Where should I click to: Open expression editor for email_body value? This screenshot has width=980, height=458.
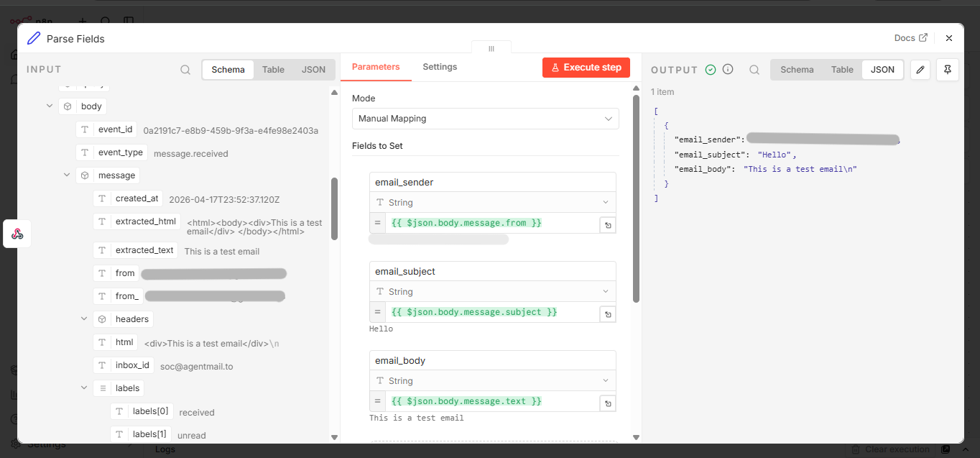(x=608, y=403)
